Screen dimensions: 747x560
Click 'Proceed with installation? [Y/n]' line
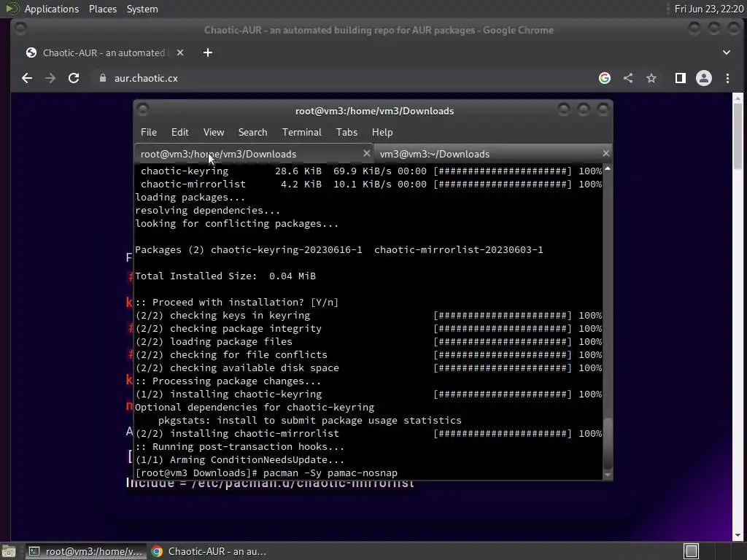point(237,303)
